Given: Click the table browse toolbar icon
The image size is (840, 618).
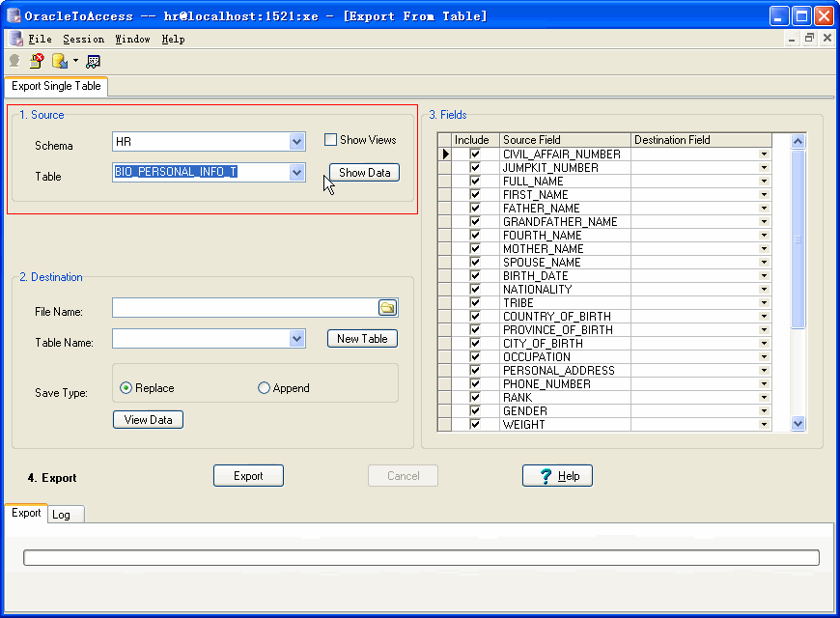Looking at the screenshot, I should (94, 62).
